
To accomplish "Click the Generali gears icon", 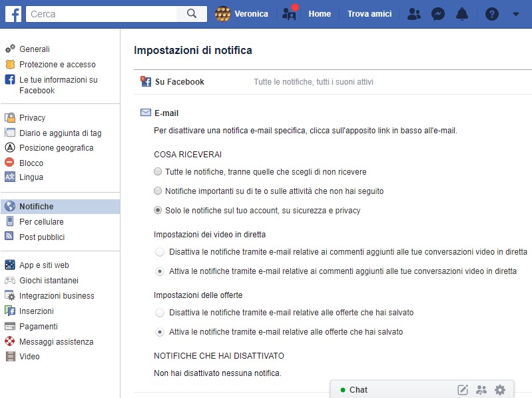I will click(x=10, y=49).
